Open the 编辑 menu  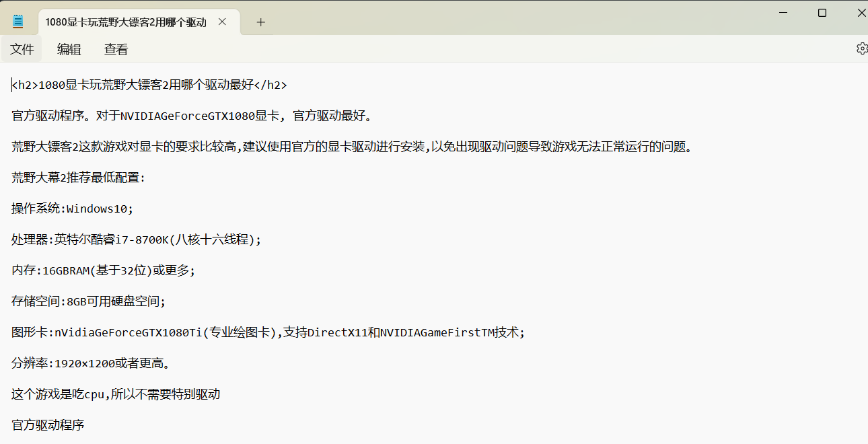point(69,49)
